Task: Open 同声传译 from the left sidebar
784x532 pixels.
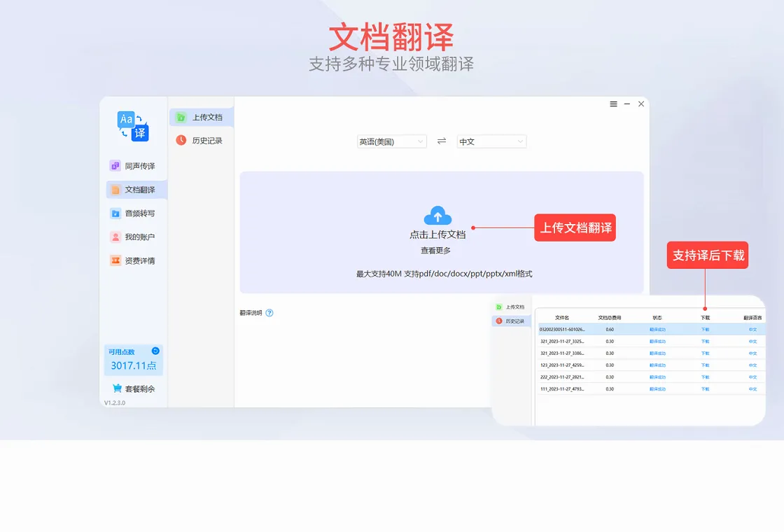Action: pyautogui.click(x=133, y=166)
